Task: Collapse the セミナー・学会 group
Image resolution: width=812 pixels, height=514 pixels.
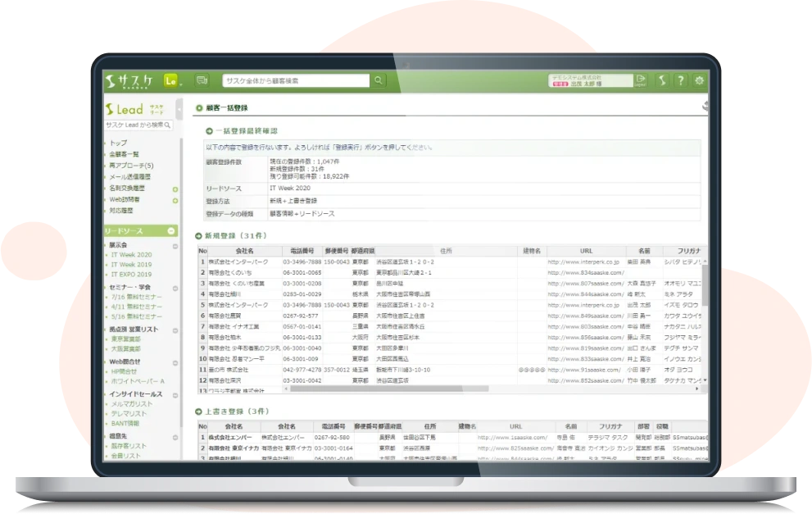Action: 175,289
